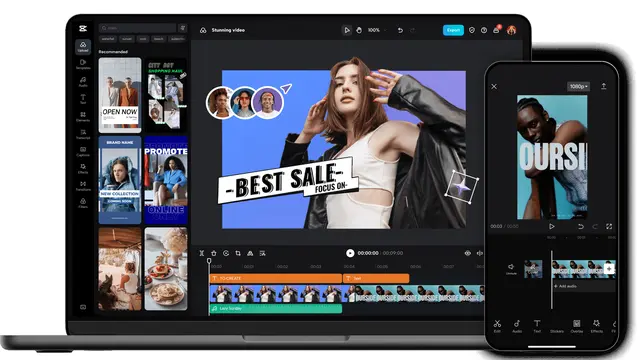Viewport: 640px width, 360px height.
Task: Click the blue Export button
Action: [453, 30]
